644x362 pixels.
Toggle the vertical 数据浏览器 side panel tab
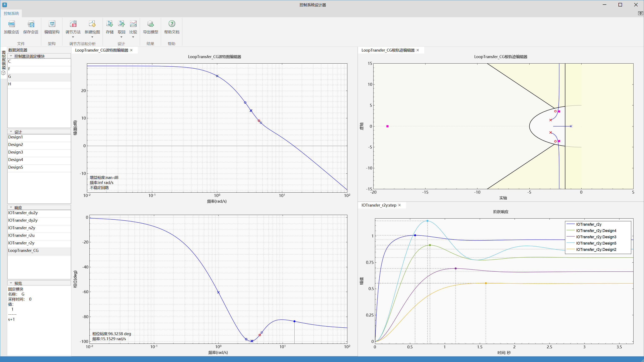[4, 63]
